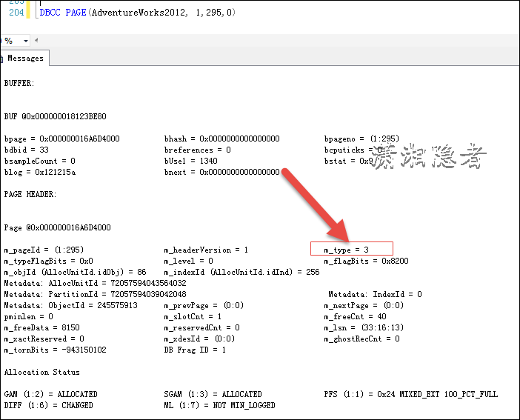Image resolution: width=520 pixels, height=420 pixels.
Task: Select bpage = 0x000000016A6D4000 value
Action: click(61, 139)
